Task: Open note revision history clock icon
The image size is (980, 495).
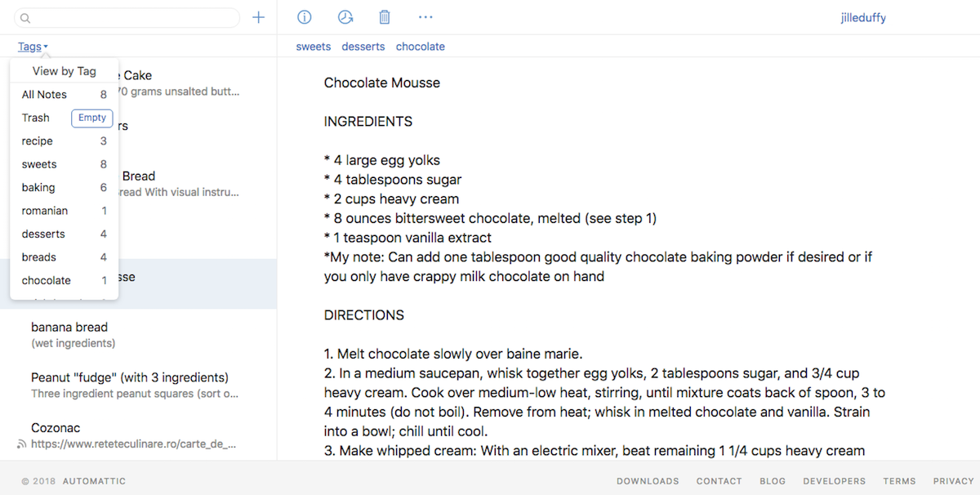Action: coord(345,17)
